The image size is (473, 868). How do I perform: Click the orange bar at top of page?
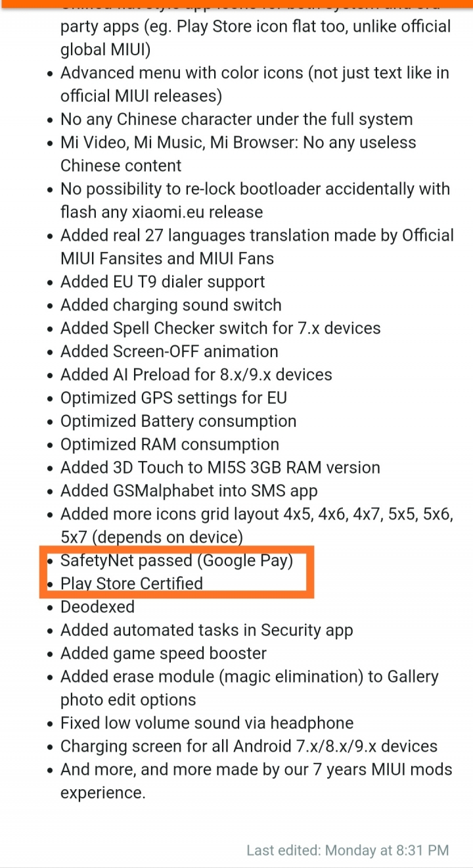[236, 3]
